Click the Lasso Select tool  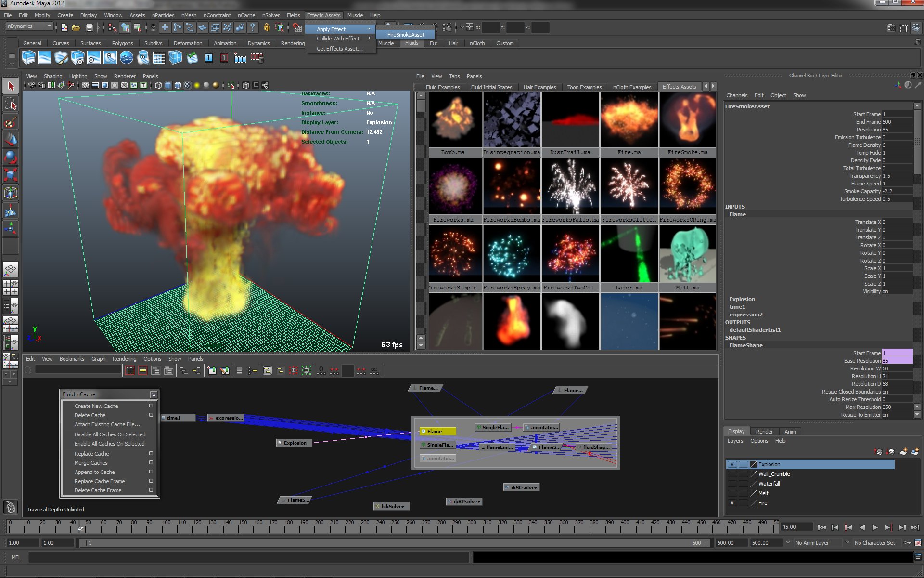11,104
